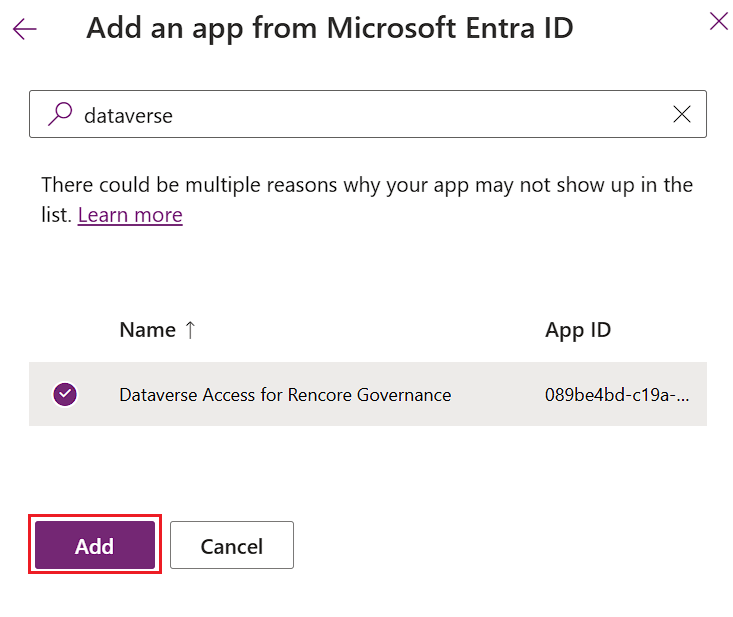This screenshot has height=617, width=733.
Task: Focus the search field containing dataverse
Action: coord(368,114)
